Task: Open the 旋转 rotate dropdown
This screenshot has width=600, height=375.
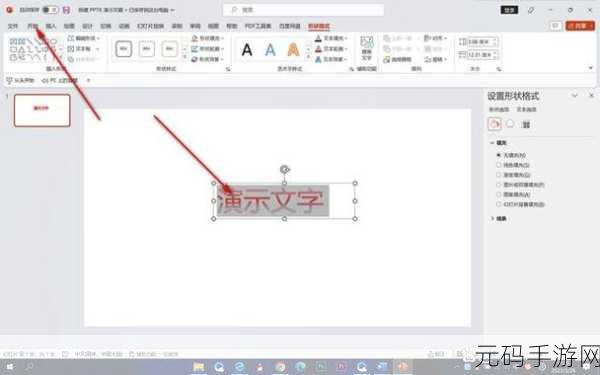Action: coord(435,59)
